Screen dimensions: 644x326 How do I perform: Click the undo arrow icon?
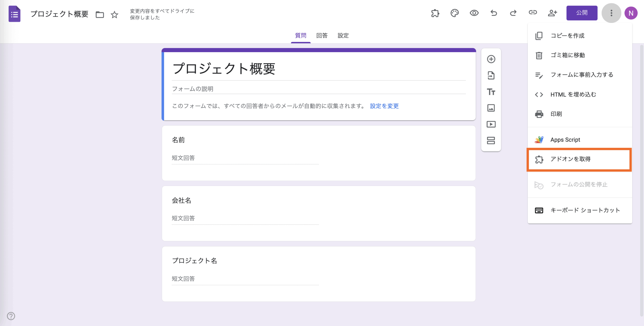click(x=494, y=13)
